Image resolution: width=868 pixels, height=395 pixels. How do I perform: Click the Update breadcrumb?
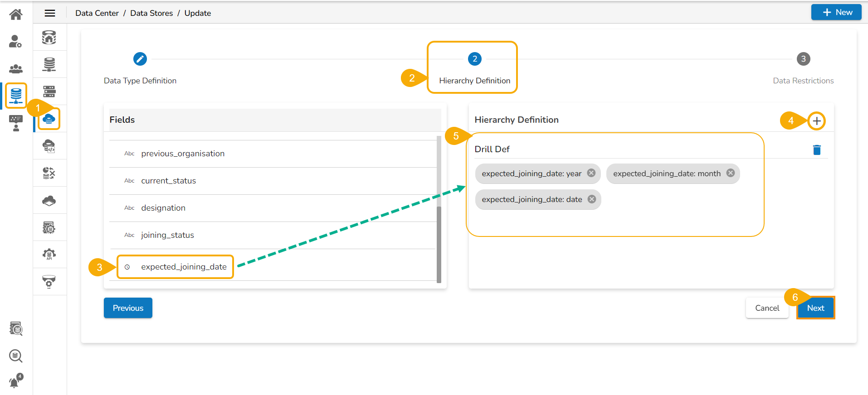coord(198,13)
